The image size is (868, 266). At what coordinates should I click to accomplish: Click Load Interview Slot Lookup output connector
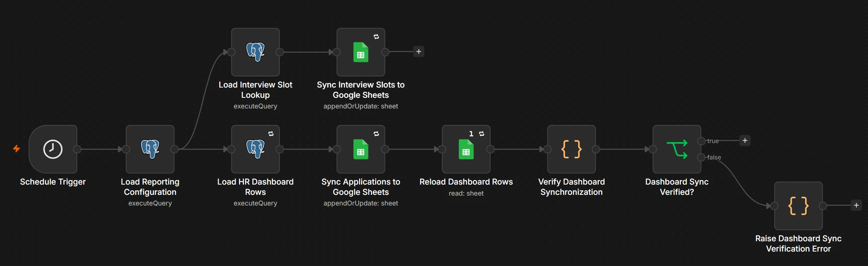(279, 52)
